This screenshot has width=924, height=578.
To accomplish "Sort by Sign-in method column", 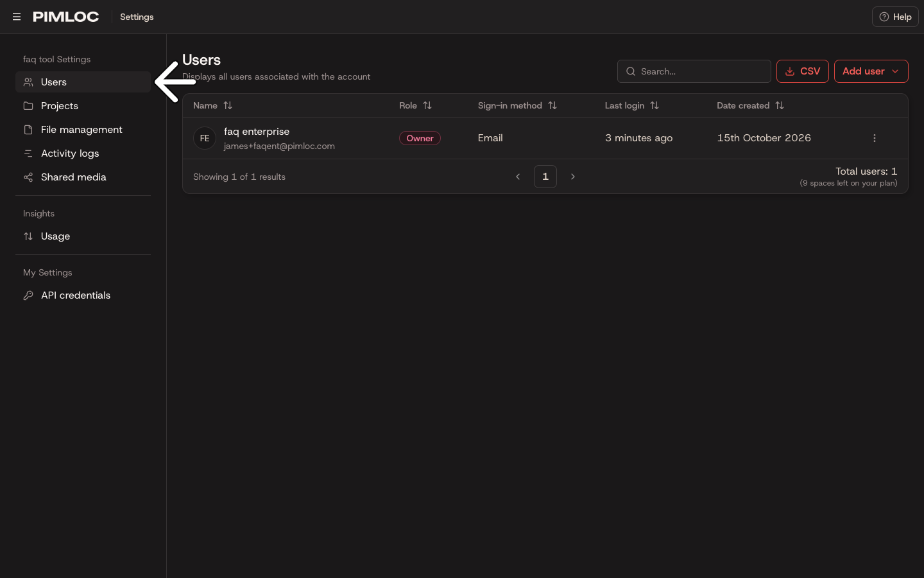I will [517, 105].
